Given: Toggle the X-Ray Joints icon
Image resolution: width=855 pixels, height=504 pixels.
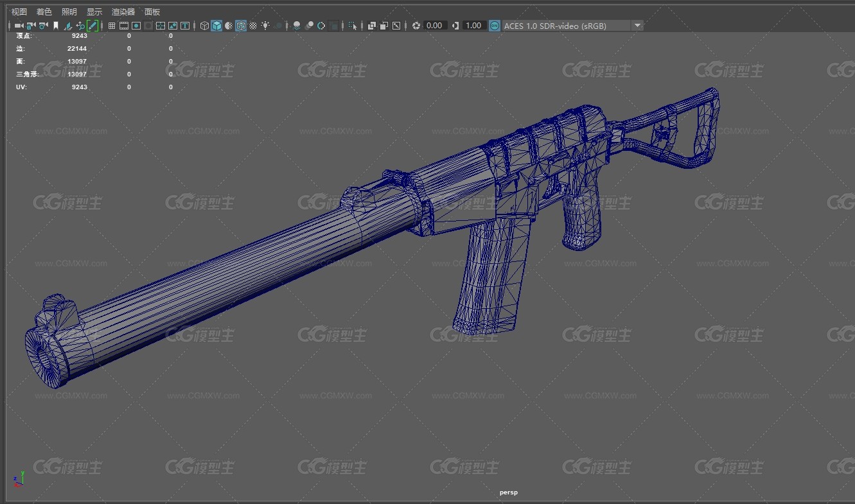Looking at the screenshot, I should tap(396, 26).
